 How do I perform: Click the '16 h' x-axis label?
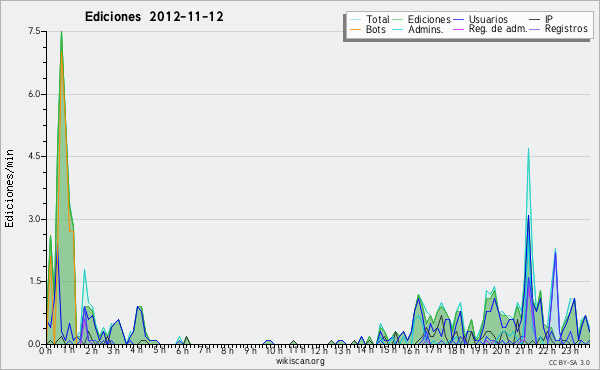click(x=411, y=351)
